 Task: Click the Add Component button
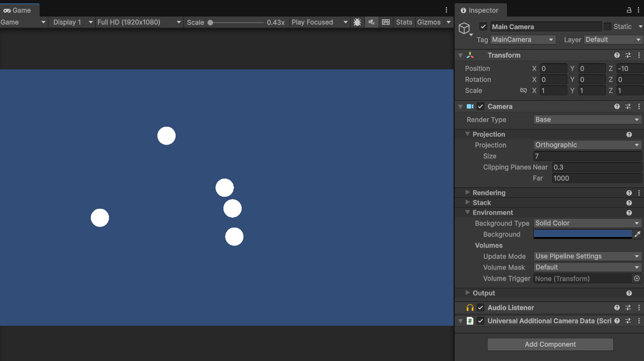pyautogui.click(x=550, y=344)
